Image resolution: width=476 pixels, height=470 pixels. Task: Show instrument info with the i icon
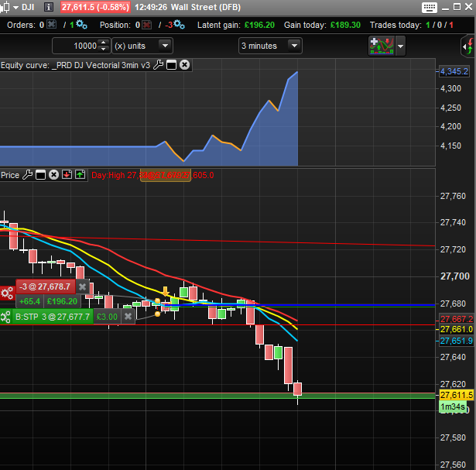(x=49, y=7)
